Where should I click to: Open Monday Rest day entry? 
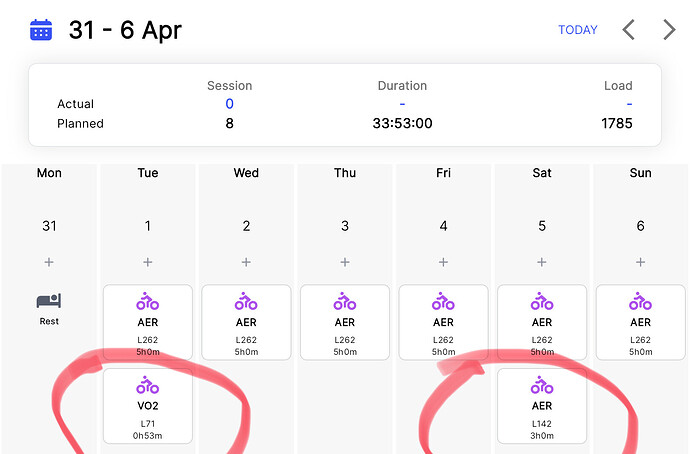pyautogui.click(x=49, y=309)
